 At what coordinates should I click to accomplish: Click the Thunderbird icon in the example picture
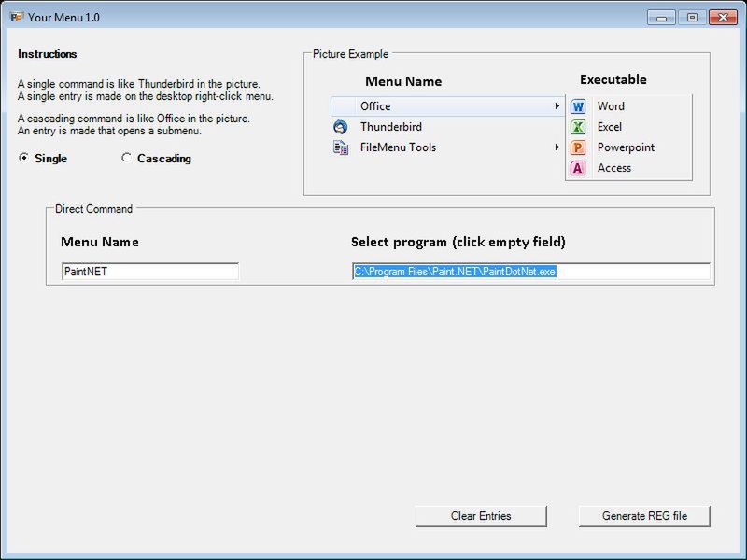click(340, 127)
